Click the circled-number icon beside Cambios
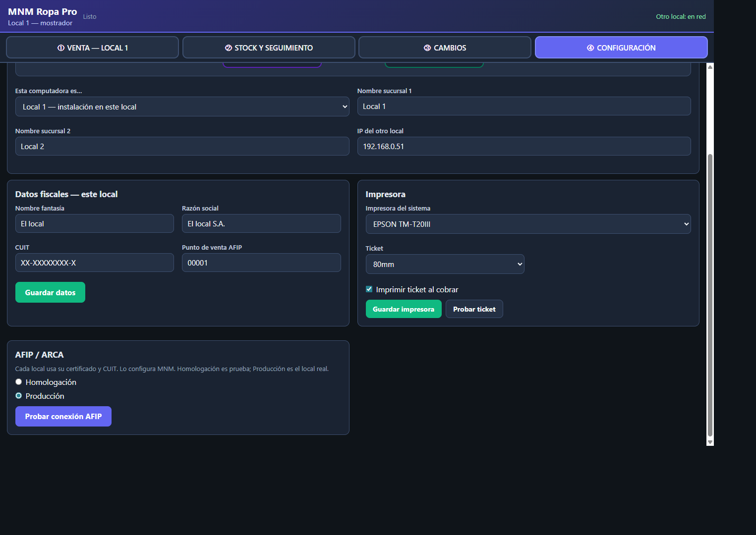 [427, 48]
